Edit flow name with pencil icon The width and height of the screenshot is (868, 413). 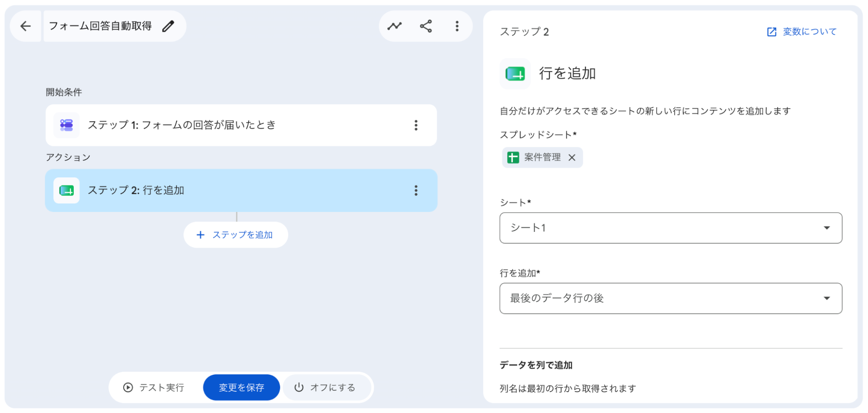point(168,26)
